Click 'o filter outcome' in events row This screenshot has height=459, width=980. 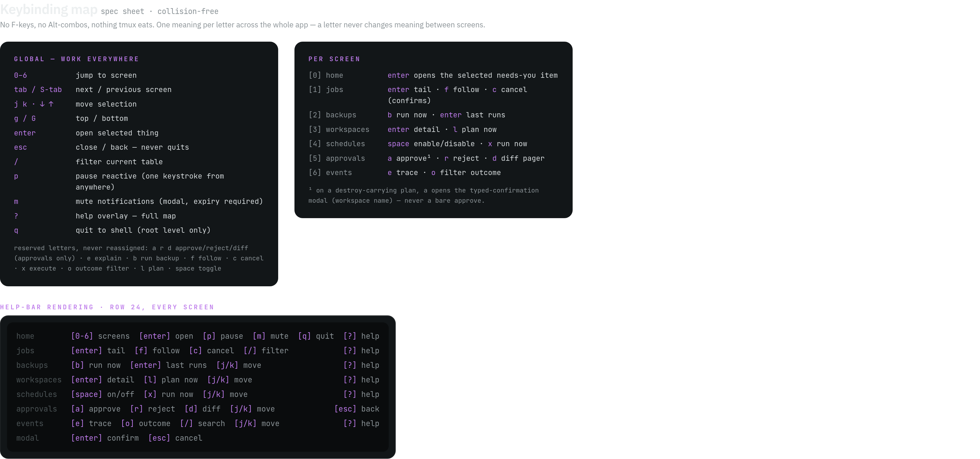[466, 172]
